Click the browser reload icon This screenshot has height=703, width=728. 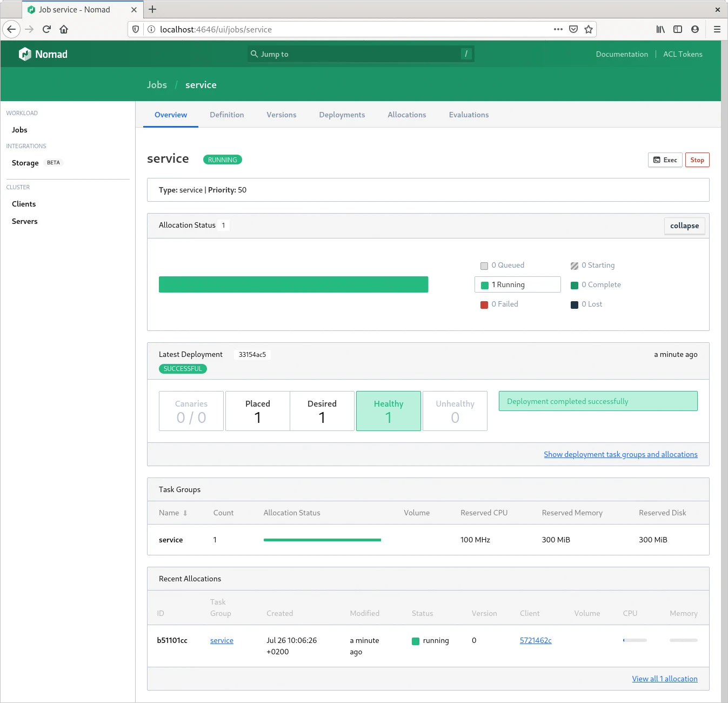(x=46, y=29)
